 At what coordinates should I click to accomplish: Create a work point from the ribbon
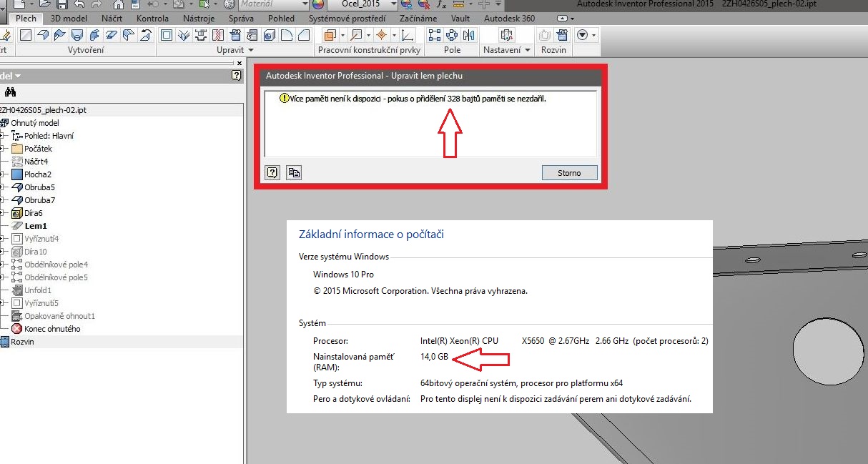[381, 35]
